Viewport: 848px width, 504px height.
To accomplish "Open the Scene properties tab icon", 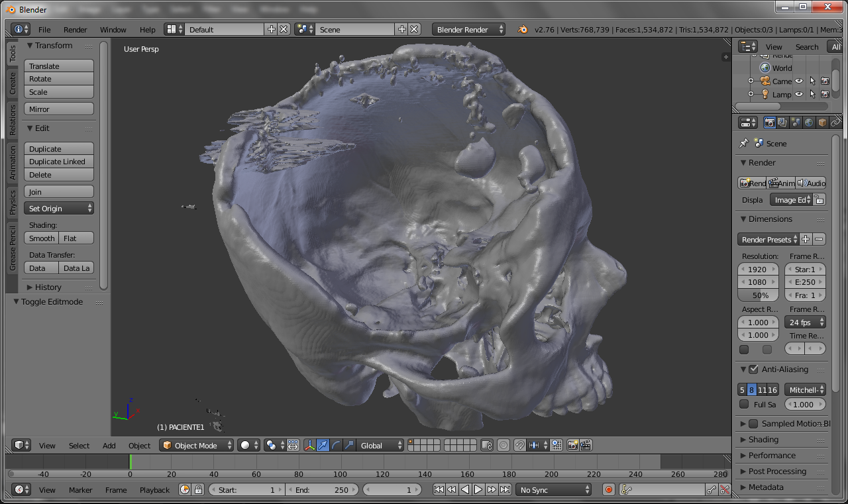I will 796,123.
